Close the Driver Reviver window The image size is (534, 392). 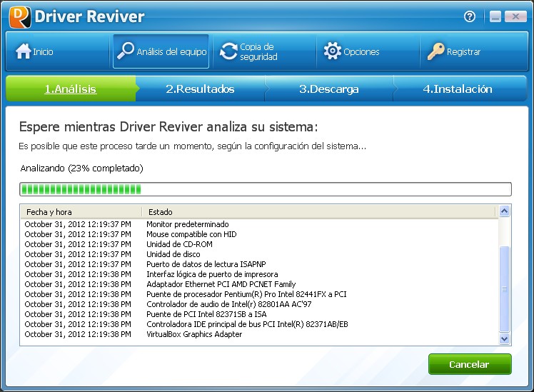point(515,16)
